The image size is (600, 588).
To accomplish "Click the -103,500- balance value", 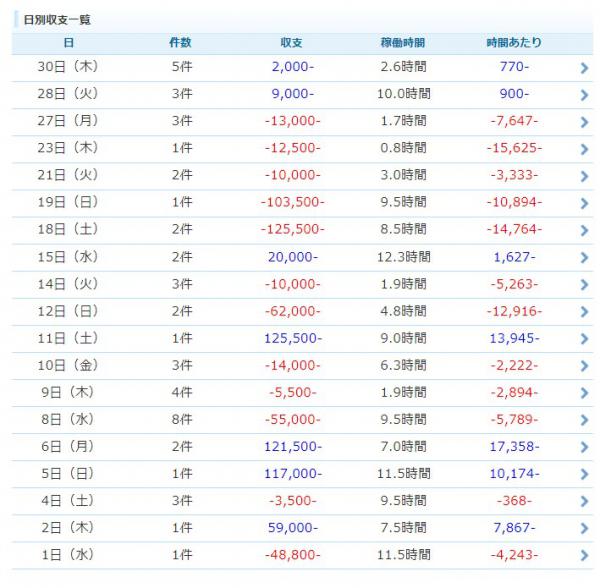I will coord(293,202).
